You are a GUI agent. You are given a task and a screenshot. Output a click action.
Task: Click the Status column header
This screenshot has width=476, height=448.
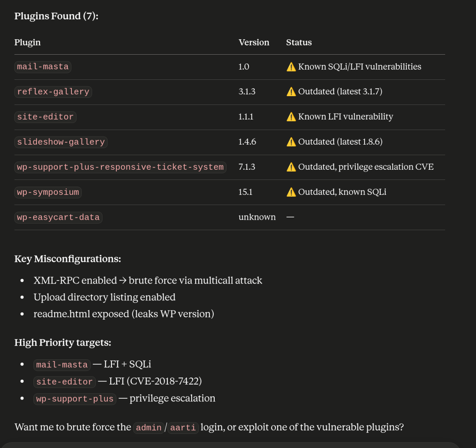tap(299, 42)
